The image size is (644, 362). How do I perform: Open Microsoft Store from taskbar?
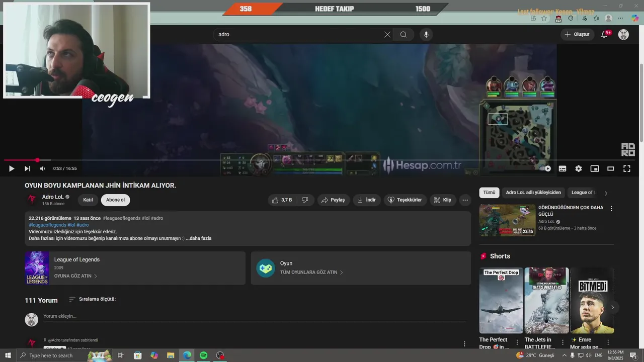pos(137,355)
